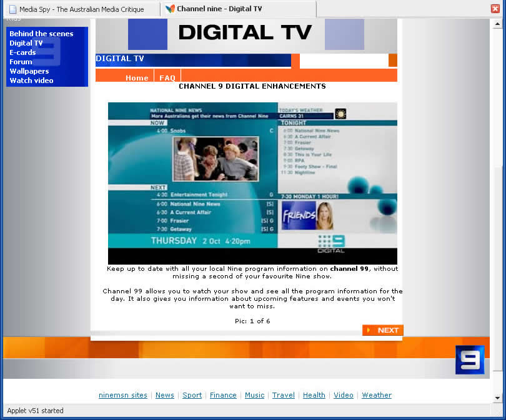The width and height of the screenshot is (506, 420).
Task: Click the Media Spy tab's page icon
Action: [12, 9]
